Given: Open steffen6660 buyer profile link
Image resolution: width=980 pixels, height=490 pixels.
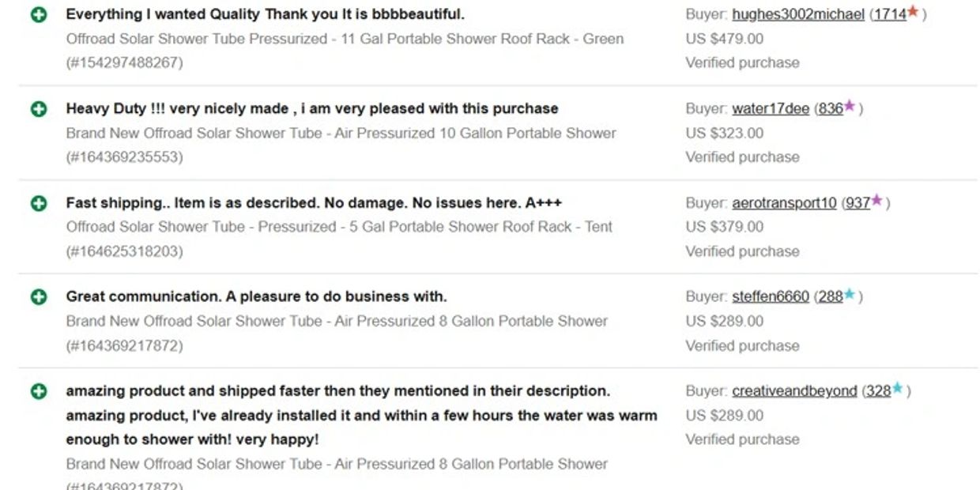Looking at the screenshot, I should coord(770,297).
